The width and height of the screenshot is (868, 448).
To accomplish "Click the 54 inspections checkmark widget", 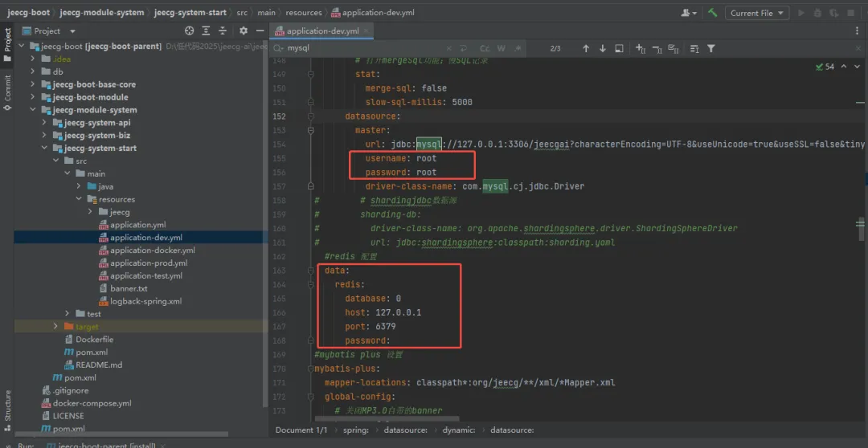I will point(825,67).
